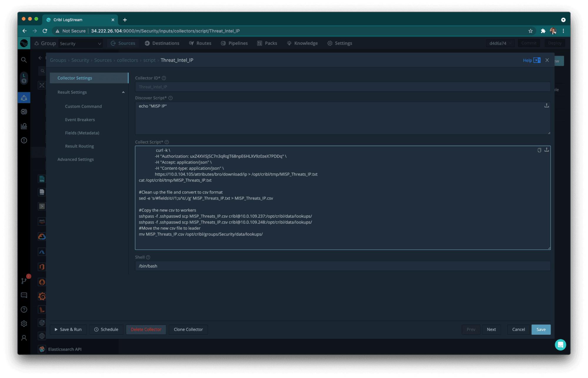Click the Collector ID help tooltip icon
This screenshot has height=378, width=588.
point(164,78)
